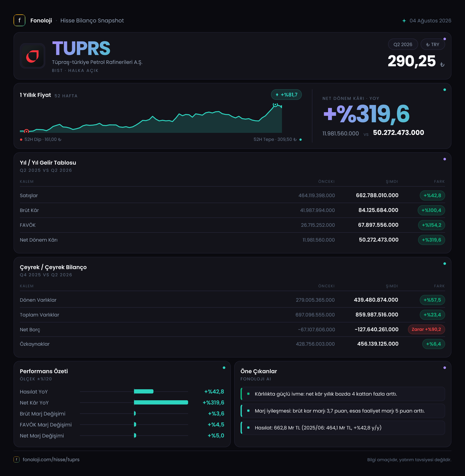Click the +%6,4 badge for Özkaynaklar
Image resolution: width=465 pixels, height=476 pixels.
[x=434, y=344]
